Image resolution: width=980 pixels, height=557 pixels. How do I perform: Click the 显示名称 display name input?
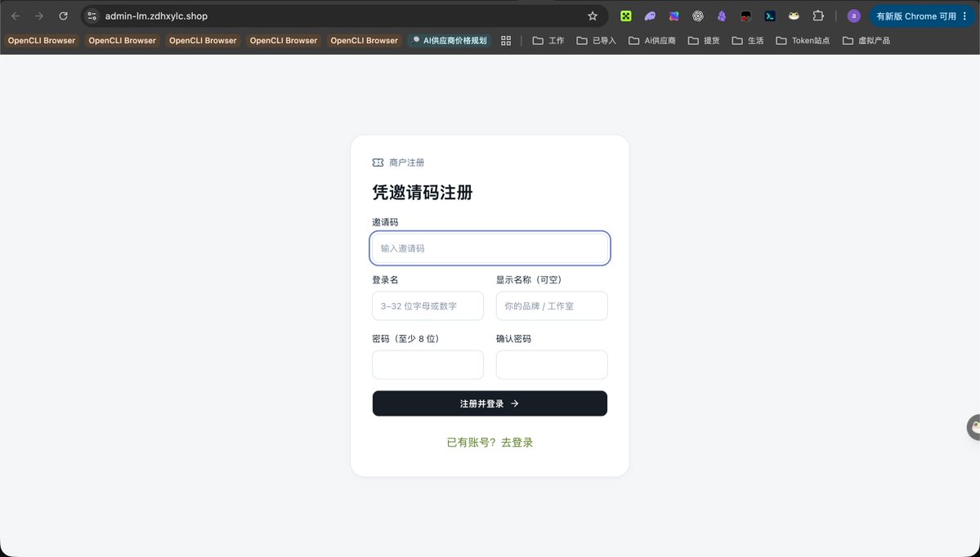pyautogui.click(x=552, y=306)
